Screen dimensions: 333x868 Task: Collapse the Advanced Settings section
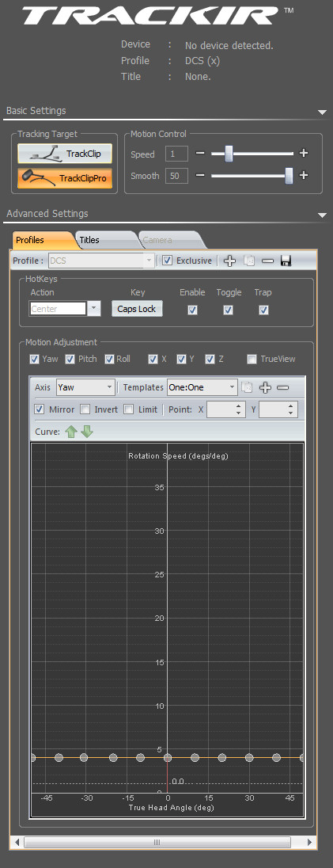(323, 215)
